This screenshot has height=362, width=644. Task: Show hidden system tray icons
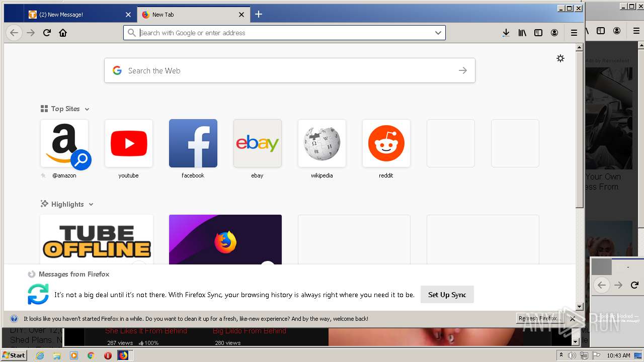click(x=561, y=355)
